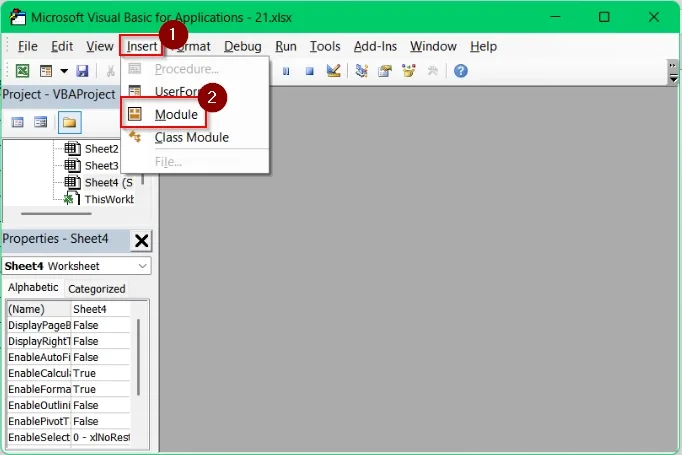Click EnableSelection value 0 - xlNoRestrictions
This screenshot has height=455, width=682.
pos(100,437)
